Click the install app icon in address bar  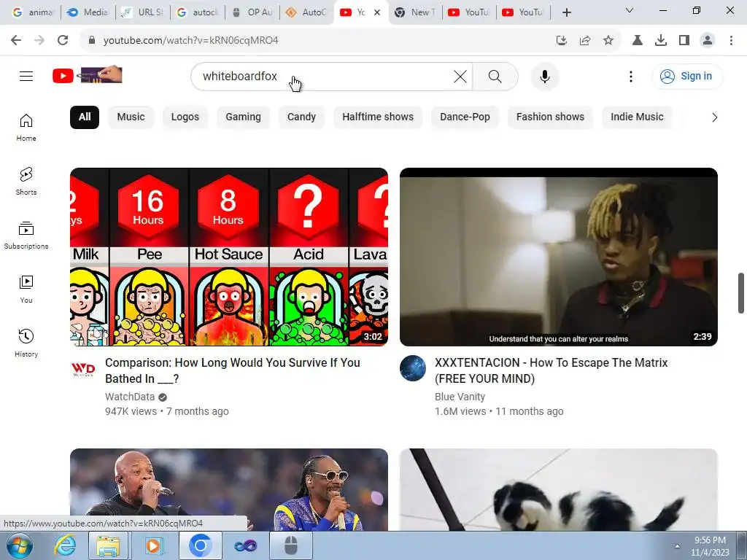tap(562, 41)
